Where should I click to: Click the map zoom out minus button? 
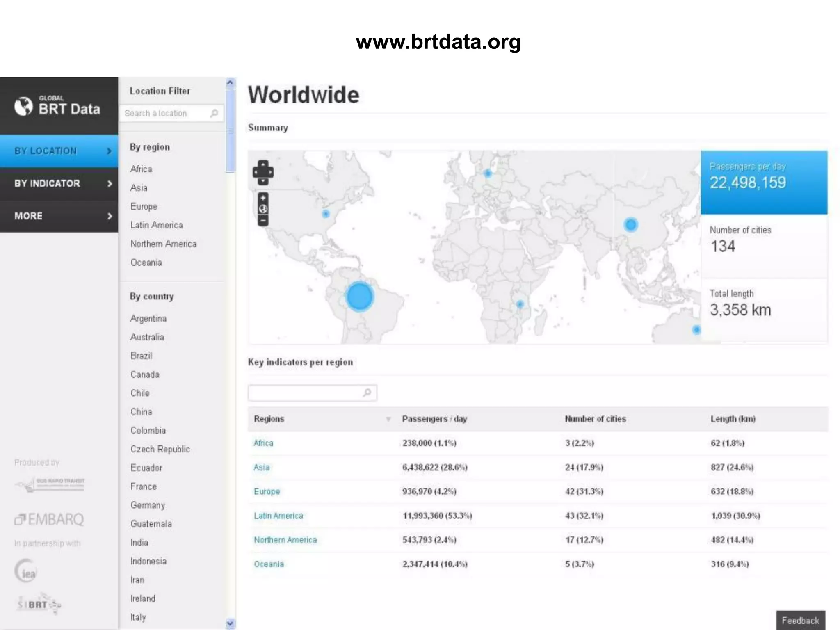coord(263,221)
